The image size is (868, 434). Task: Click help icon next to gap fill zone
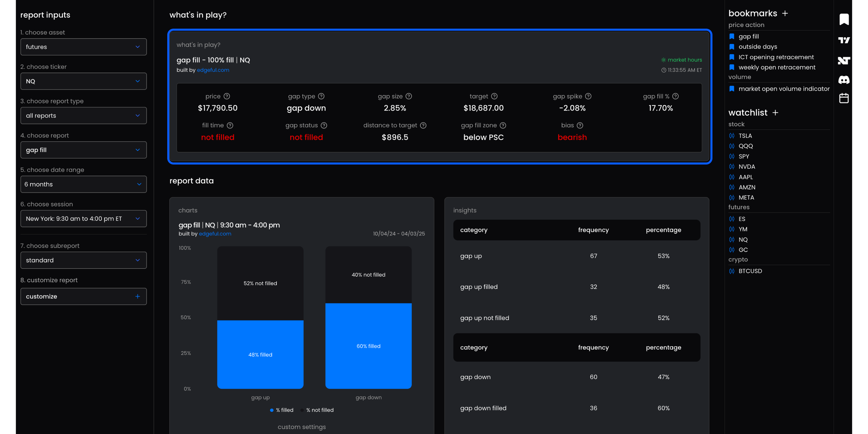[503, 125]
